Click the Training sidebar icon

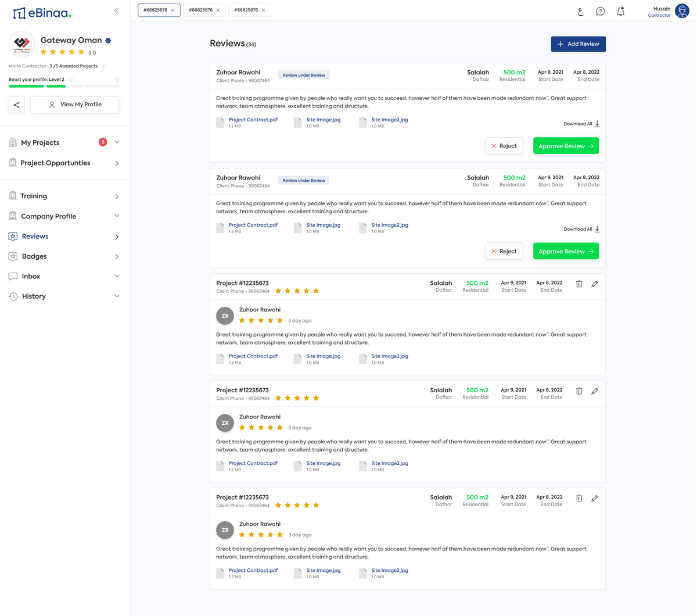[13, 196]
